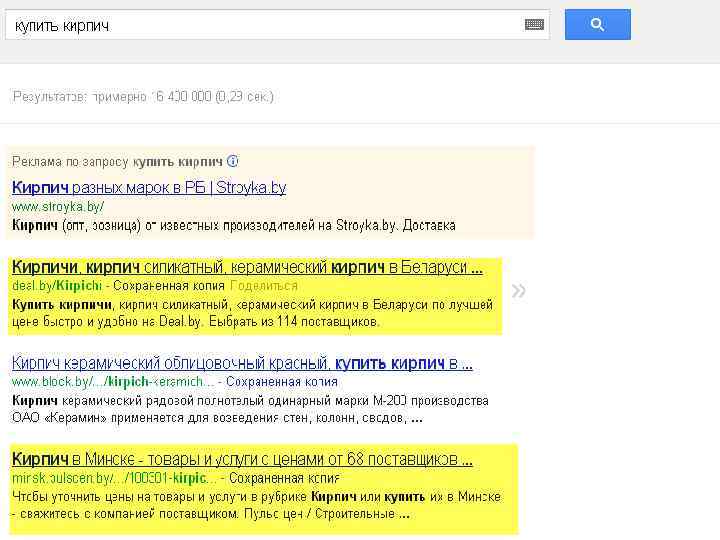Click snippet Чтобы уточнить цены на товары
Viewport: 720px width, 540px height.
click(x=256, y=505)
